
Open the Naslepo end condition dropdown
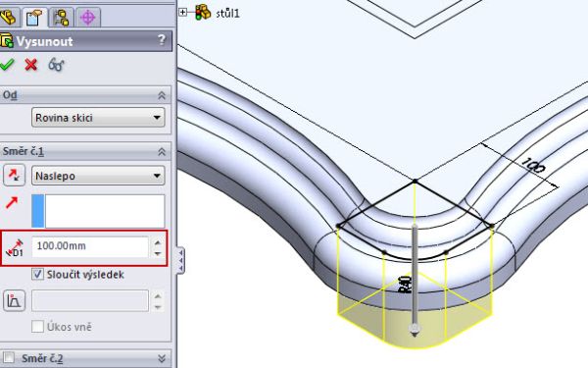[x=98, y=176]
